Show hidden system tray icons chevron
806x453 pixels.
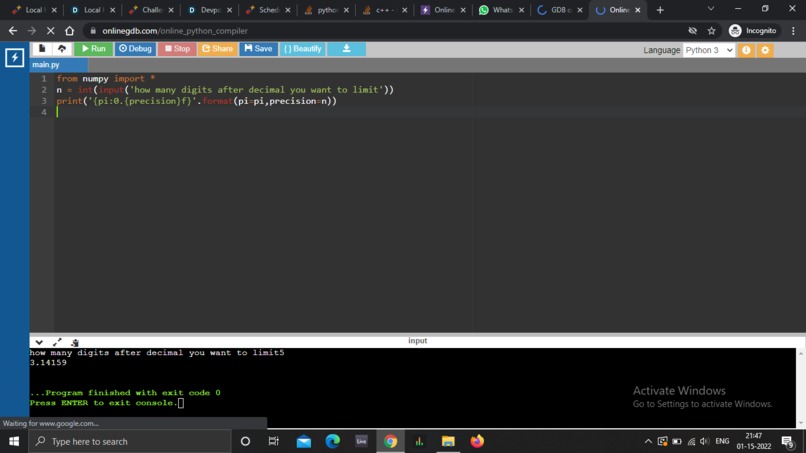(648, 441)
